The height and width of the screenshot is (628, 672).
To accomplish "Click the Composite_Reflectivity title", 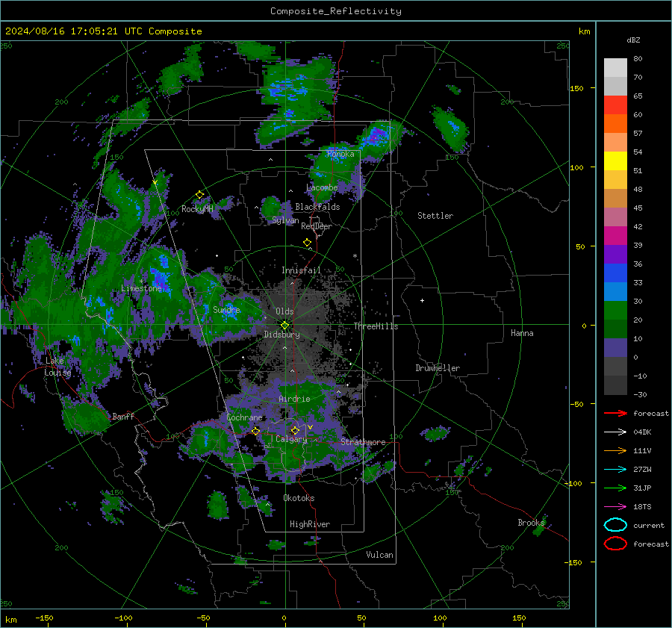I will tap(336, 11).
